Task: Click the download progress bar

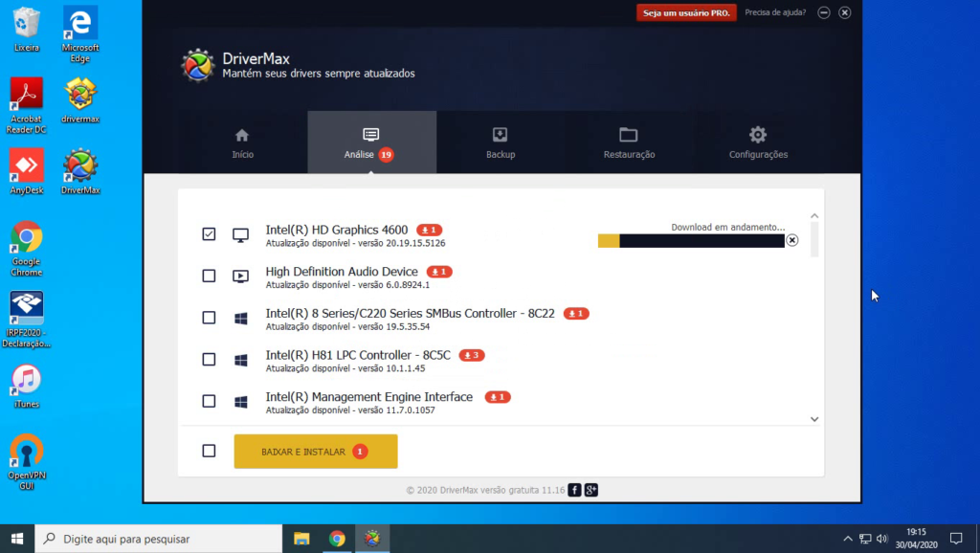Action: tap(691, 241)
